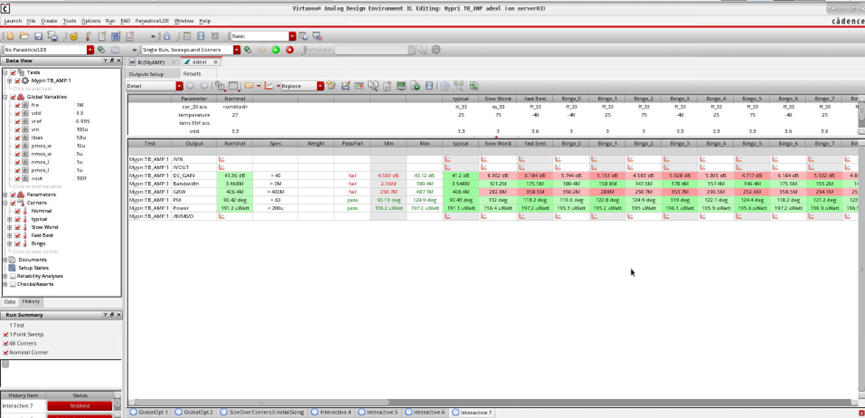Viewport: 865px width, 418px height.
Task: Toggle 48 Corners checkbox in Run Summary
Action: point(6,343)
